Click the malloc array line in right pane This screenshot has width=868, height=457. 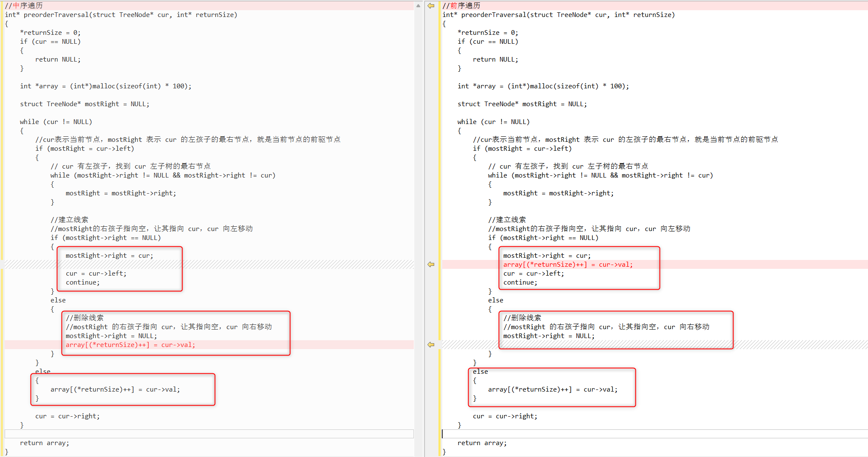click(543, 86)
